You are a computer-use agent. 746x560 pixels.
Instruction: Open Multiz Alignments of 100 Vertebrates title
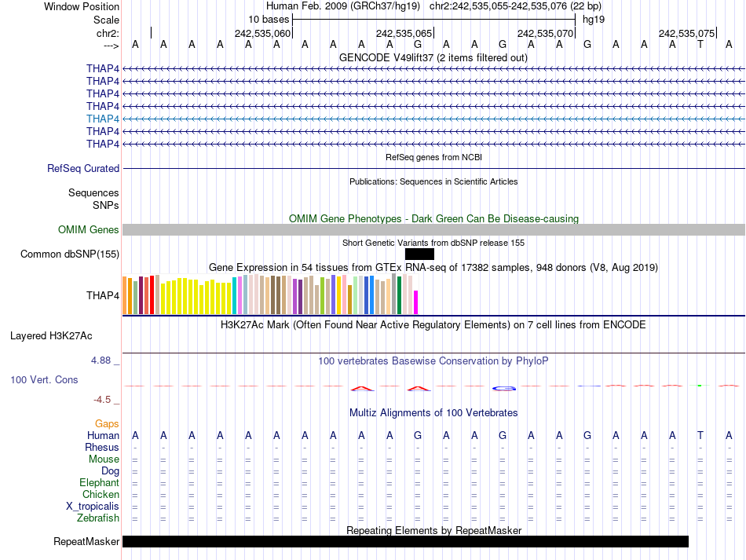coord(433,413)
